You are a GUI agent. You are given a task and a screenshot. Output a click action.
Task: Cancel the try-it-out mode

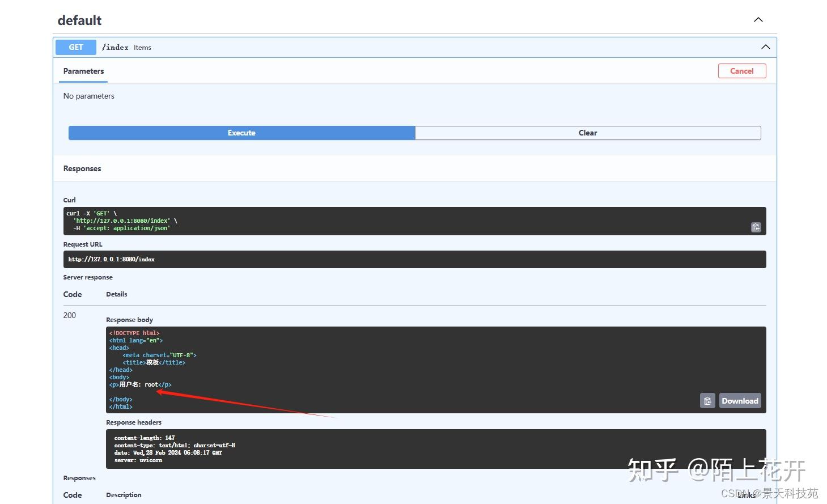(741, 71)
